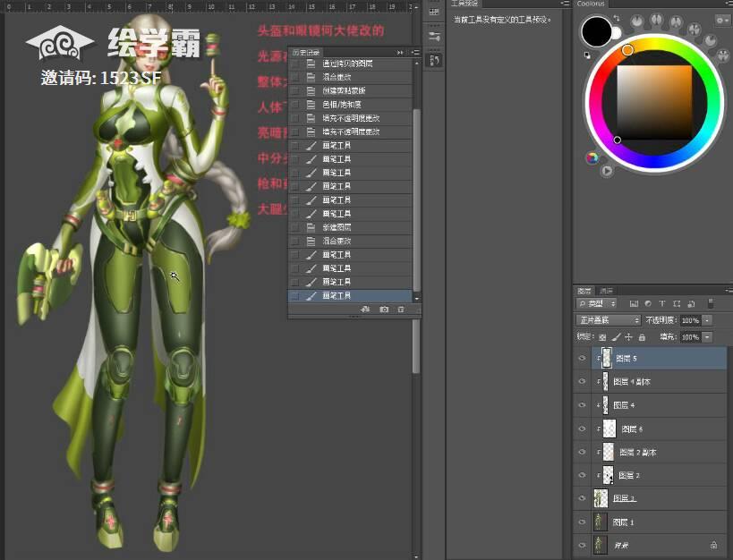733x560 pixels.
Task: Select the 新建图层 history state
Action: tap(351, 227)
